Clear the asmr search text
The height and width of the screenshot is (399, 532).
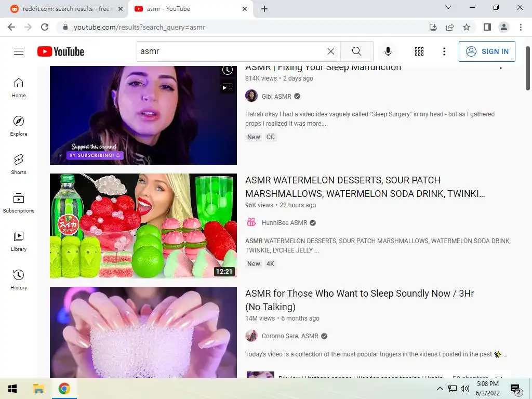pyautogui.click(x=331, y=51)
